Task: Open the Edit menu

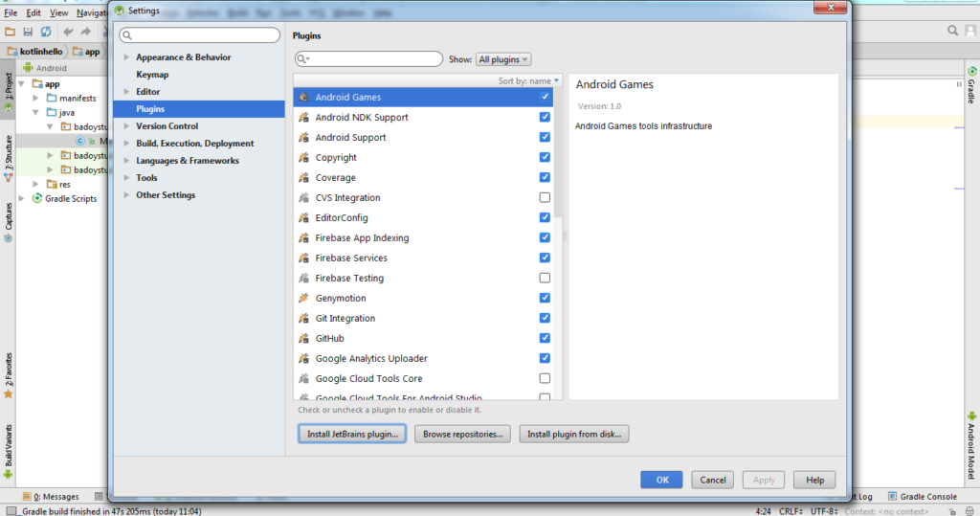Action: (x=33, y=12)
